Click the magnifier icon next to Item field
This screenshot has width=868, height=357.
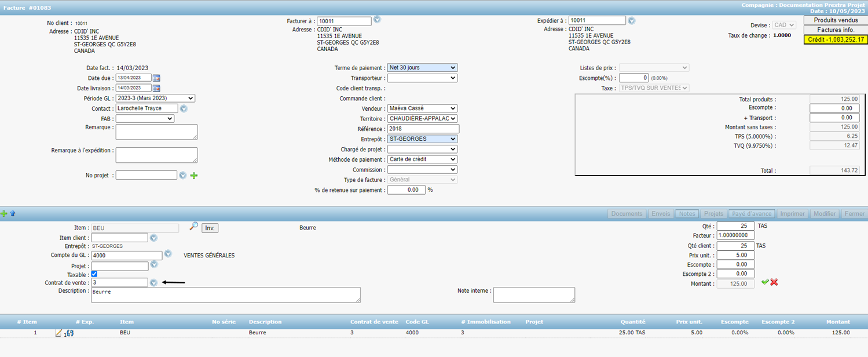click(194, 227)
